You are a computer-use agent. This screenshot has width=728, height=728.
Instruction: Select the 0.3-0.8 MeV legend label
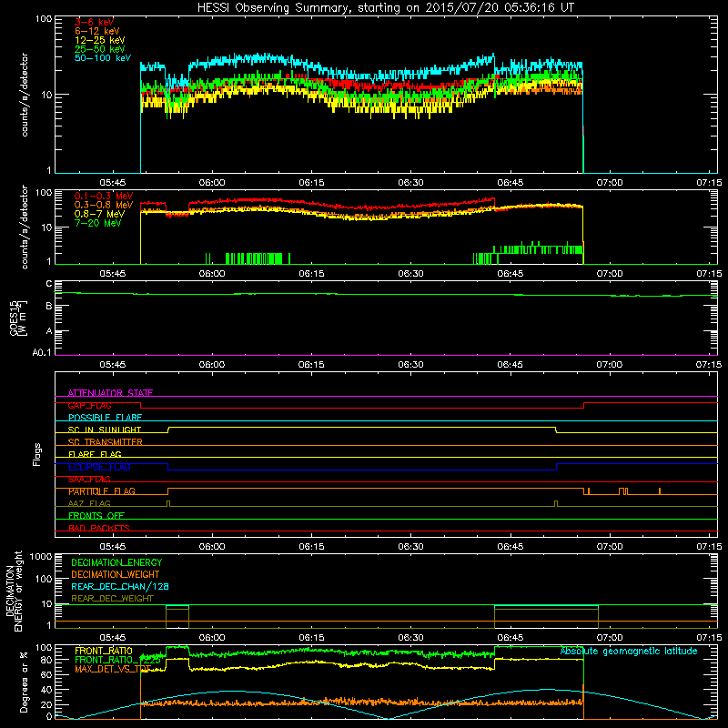coord(104,205)
